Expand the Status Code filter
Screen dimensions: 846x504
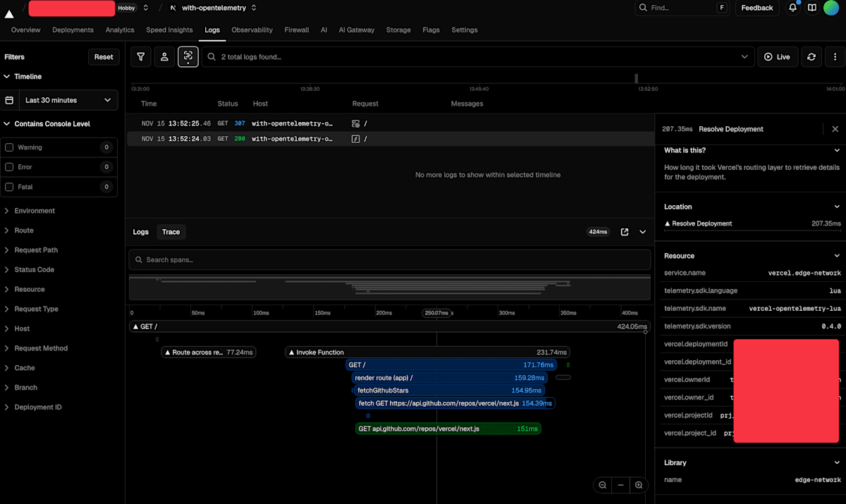point(29,270)
